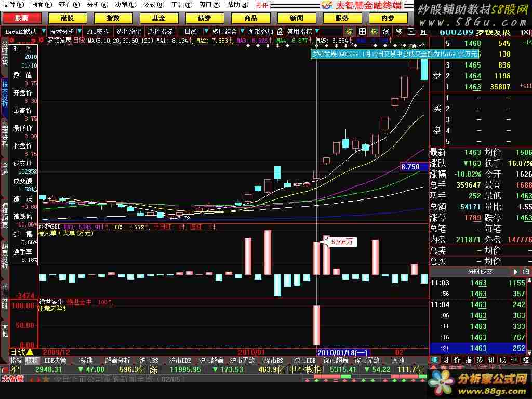This screenshot has width=532, height=399.
Task: Switch to the 深市DDE indicator tab
Action: [304, 361]
